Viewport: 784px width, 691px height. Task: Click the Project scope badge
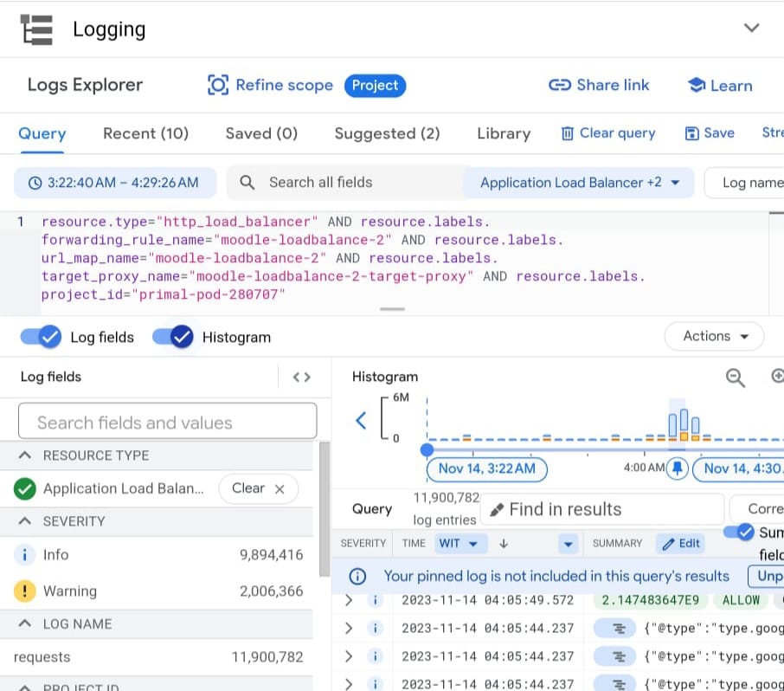375,85
